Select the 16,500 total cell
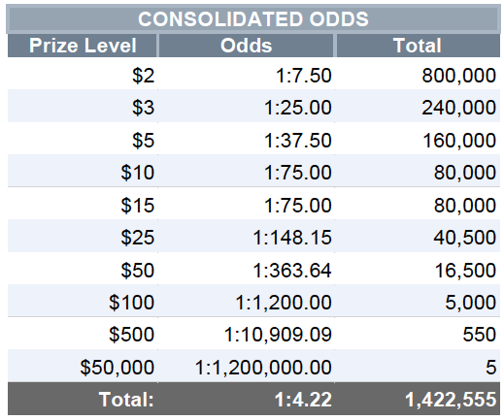The image size is (504, 420). [x=418, y=269]
